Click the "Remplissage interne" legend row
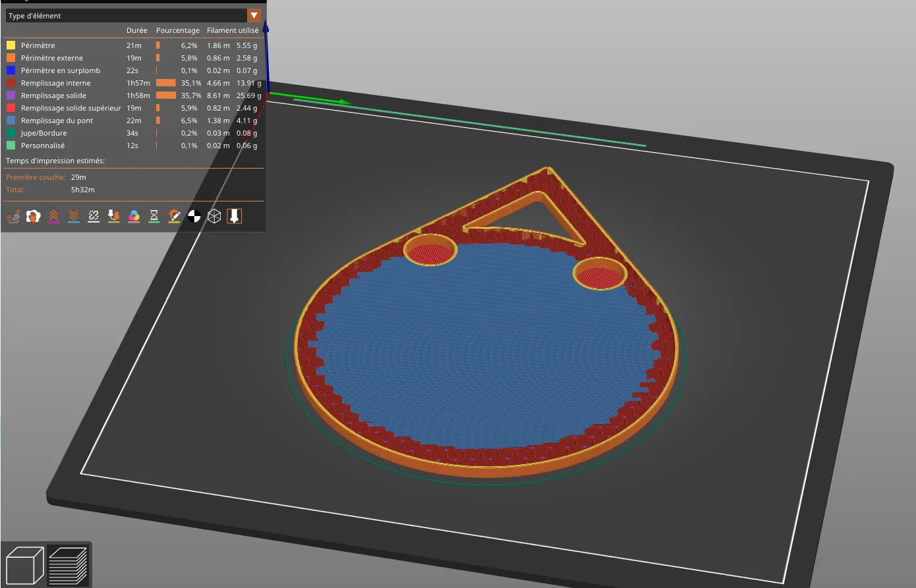Viewport: 916px width, 588px height. [56, 83]
